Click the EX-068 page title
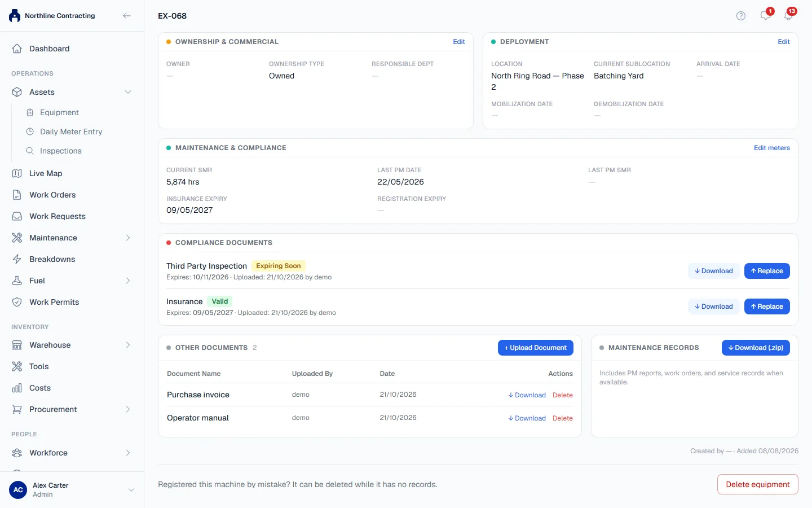Screen dimensions: 812x508 coord(172,16)
